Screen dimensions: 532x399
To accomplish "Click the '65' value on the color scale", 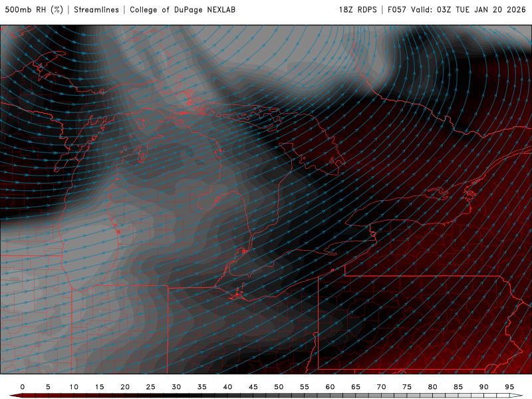I will [356, 387].
